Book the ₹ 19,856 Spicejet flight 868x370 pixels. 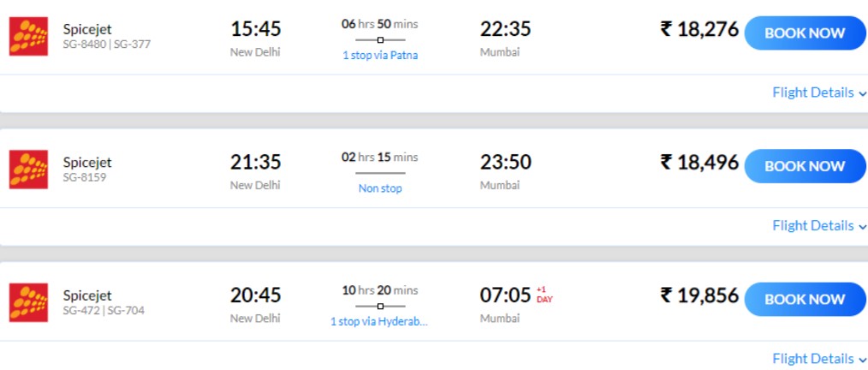805,300
